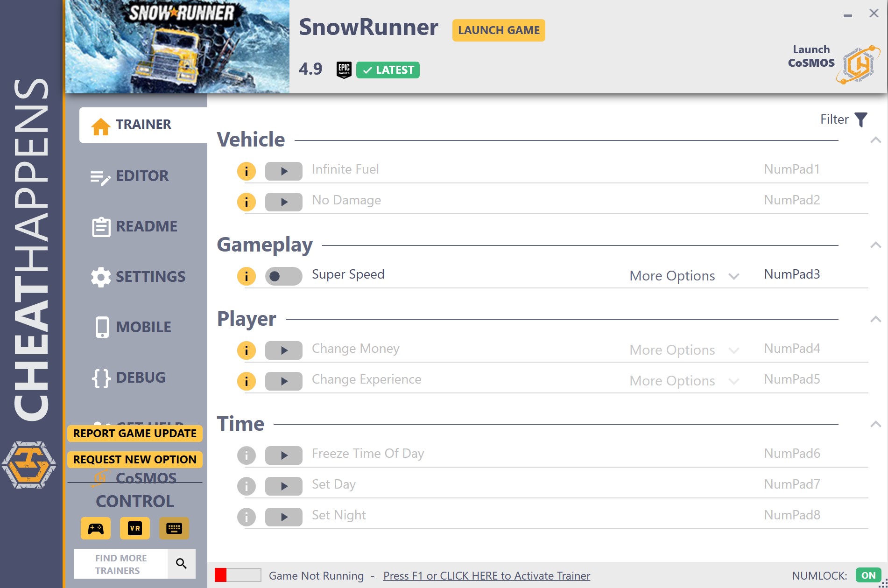The width and height of the screenshot is (888, 588).
Task: Open the SETTINGS tab
Action: pyautogui.click(x=138, y=277)
